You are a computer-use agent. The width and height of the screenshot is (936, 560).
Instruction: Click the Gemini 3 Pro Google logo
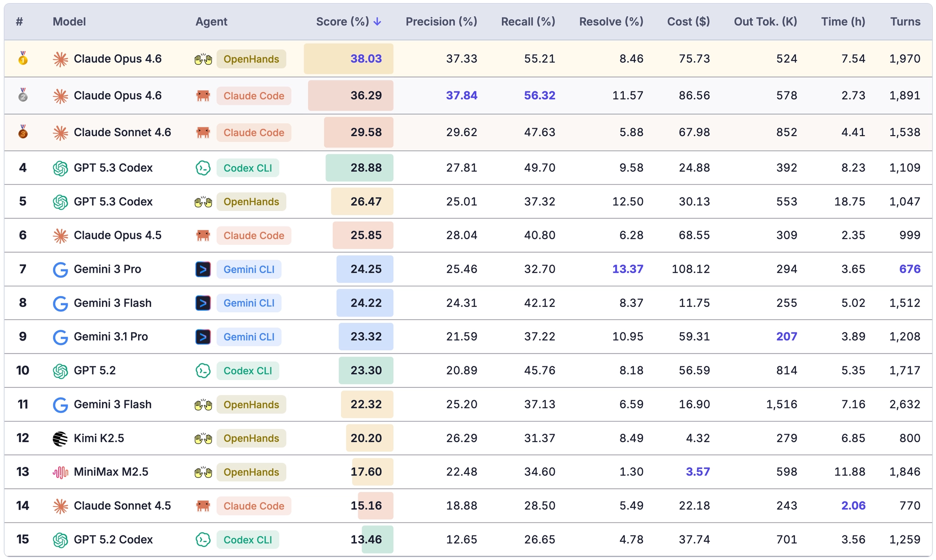point(60,269)
